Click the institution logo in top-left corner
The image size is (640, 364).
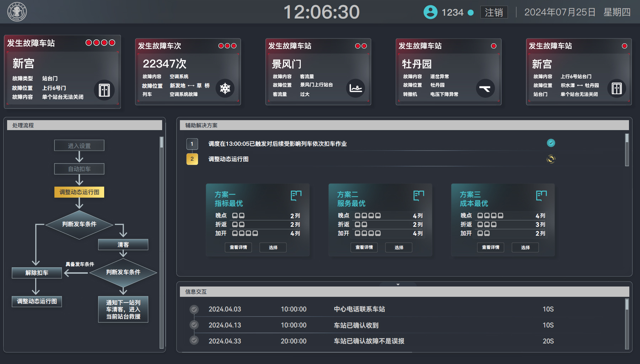coord(17,12)
